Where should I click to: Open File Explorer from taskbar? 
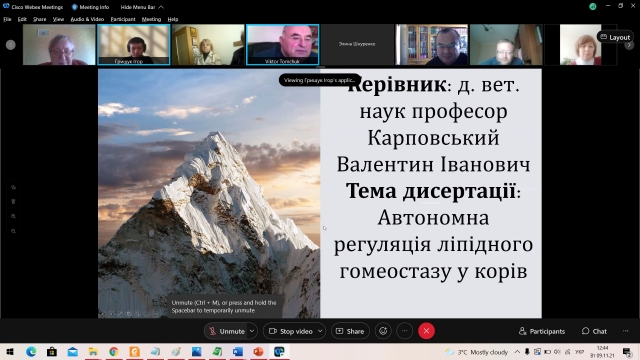point(93,352)
